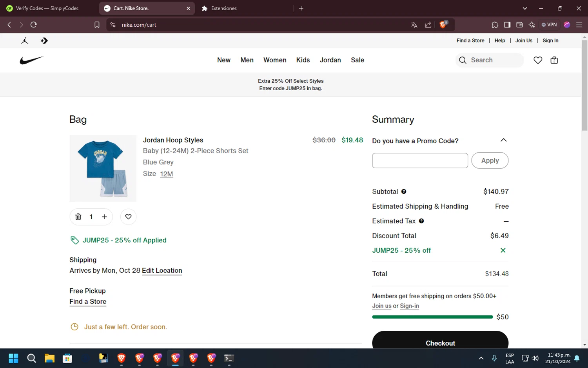This screenshot has width=588, height=368.
Task: Click Find a Store in top bar
Action: pos(470,40)
